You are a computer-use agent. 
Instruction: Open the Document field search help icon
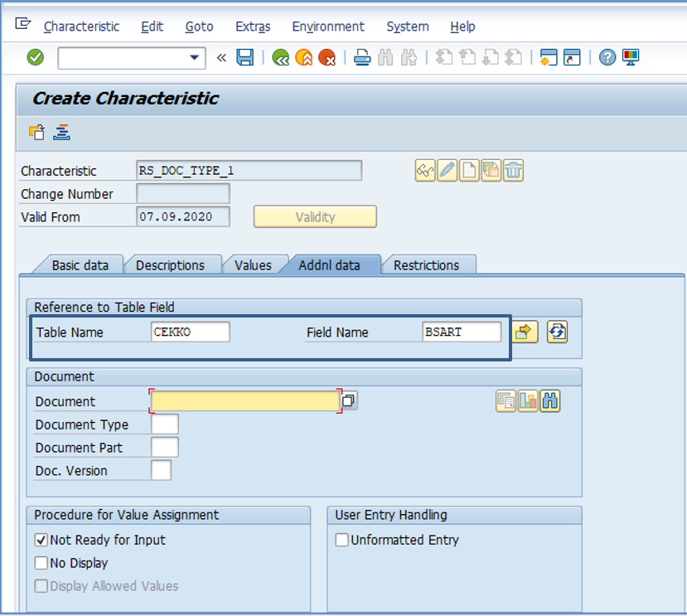click(349, 400)
